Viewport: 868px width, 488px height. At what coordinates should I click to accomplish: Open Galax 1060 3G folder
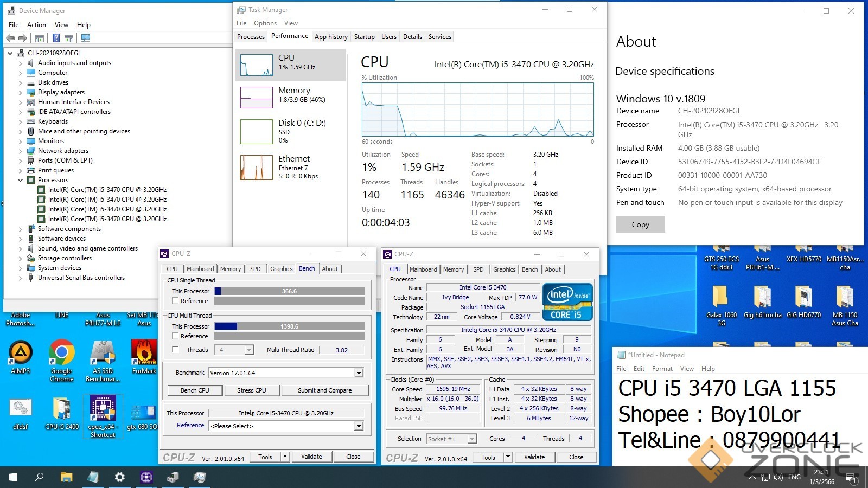tap(721, 298)
